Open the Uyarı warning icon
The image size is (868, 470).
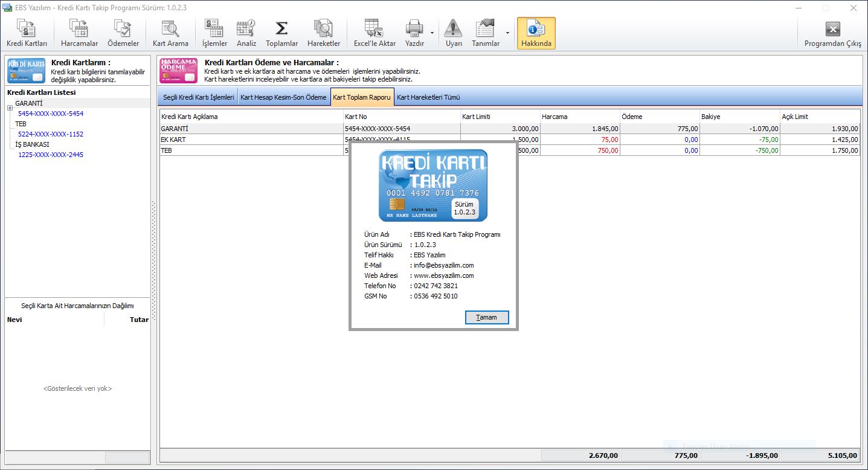454,33
